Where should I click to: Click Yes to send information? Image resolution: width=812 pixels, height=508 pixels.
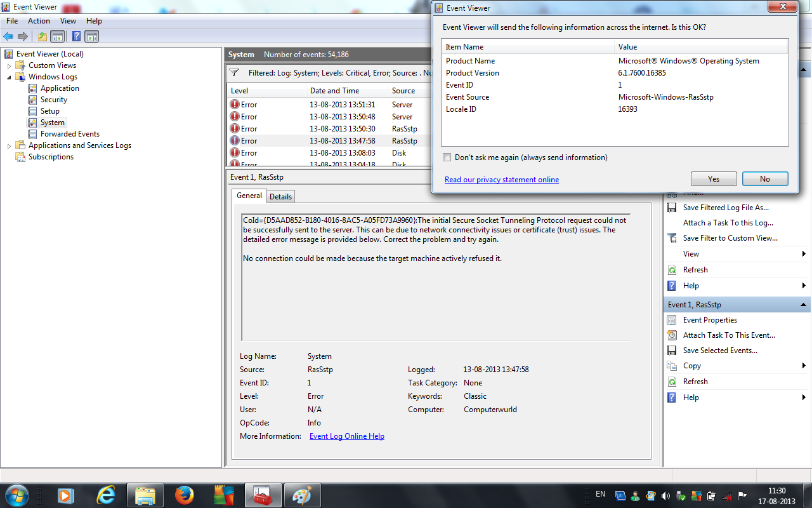714,179
